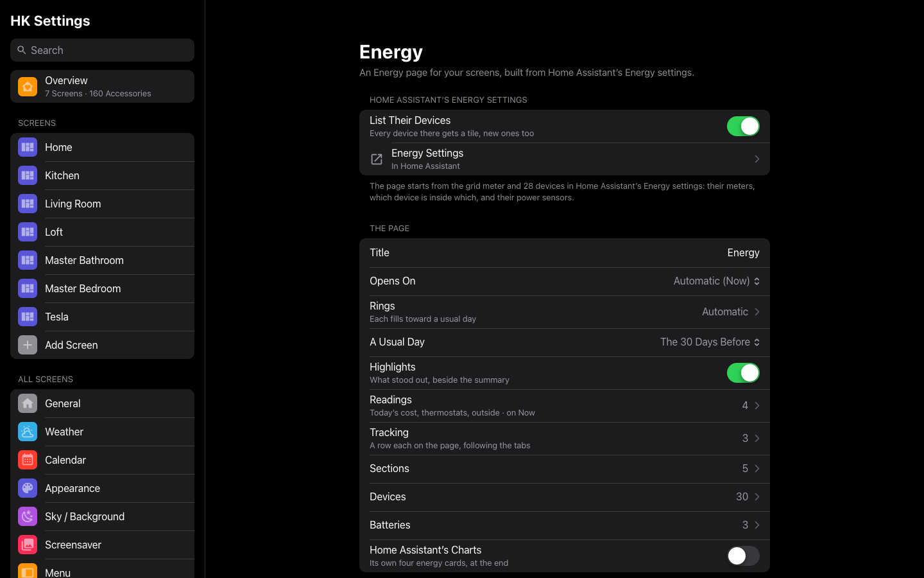The height and width of the screenshot is (578, 924).
Task: Open the Menu settings row
Action: pos(102,569)
